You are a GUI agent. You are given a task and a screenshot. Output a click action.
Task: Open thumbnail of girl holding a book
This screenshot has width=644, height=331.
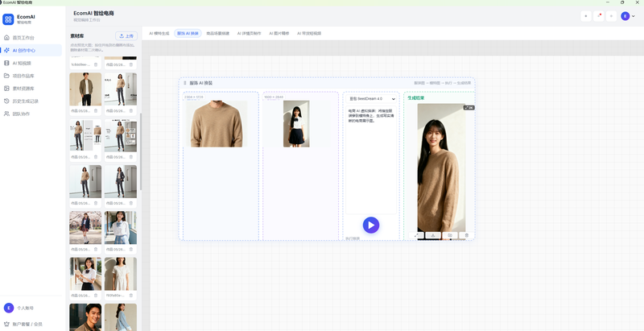pyautogui.click(x=85, y=274)
